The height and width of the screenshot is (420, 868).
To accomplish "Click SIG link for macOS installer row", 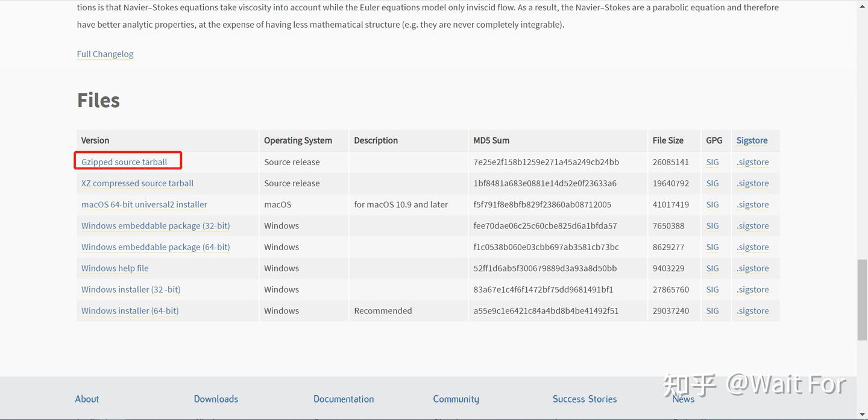I will [x=712, y=204].
